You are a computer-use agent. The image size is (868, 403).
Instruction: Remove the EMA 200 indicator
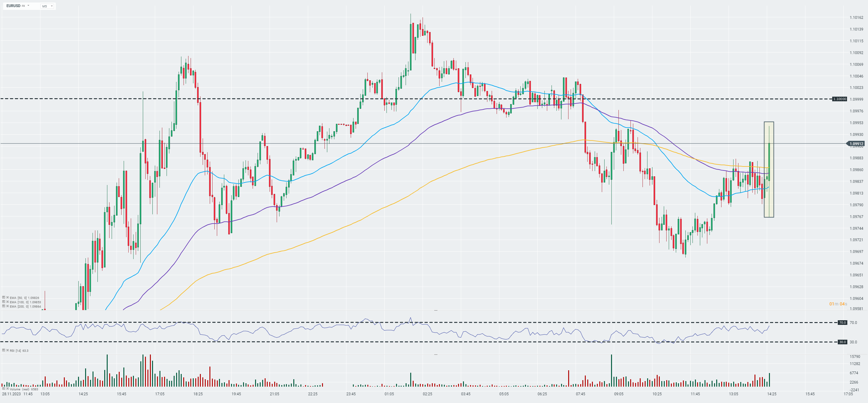point(7,306)
